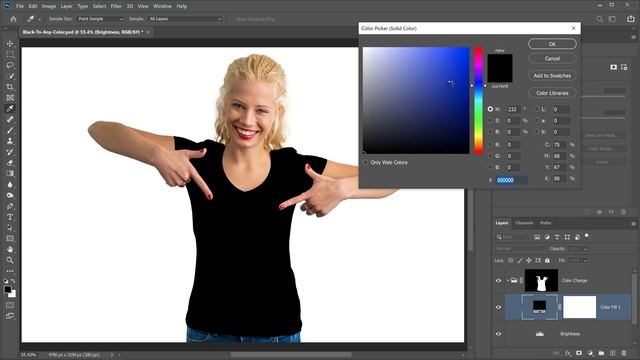Image resolution: width=640 pixels, height=360 pixels.
Task: Select the Rectangular Marquee tool
Action: (10, 54)
